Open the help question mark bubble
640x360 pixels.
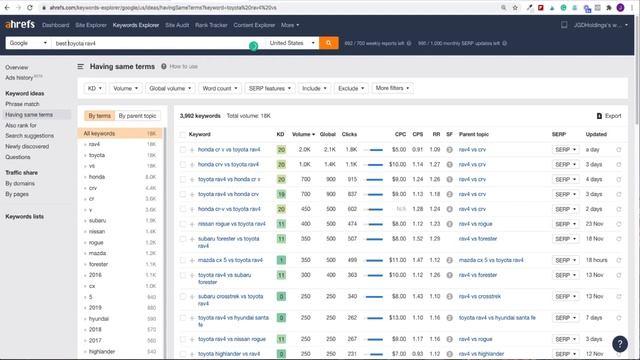click(620, 344)
